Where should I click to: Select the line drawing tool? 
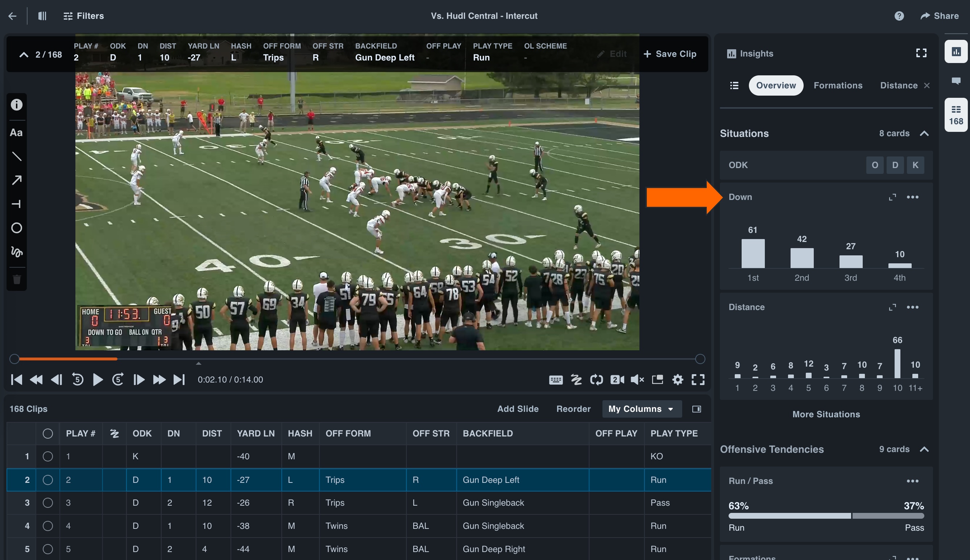click(17, 156)
